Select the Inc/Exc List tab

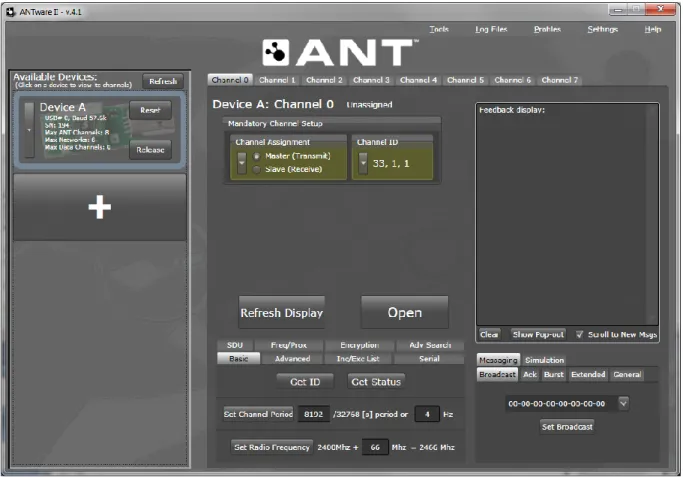click(x=358, y=359)
